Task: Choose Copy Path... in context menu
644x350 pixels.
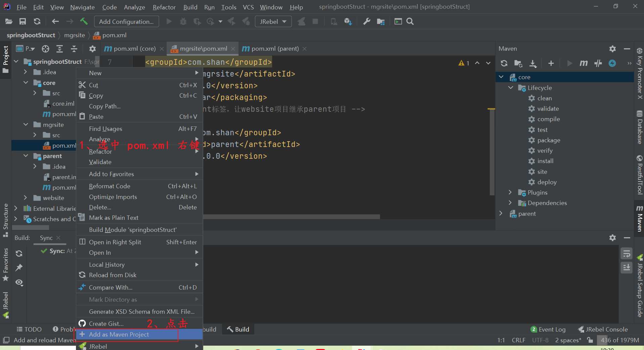Action: [x=139, y=106]
